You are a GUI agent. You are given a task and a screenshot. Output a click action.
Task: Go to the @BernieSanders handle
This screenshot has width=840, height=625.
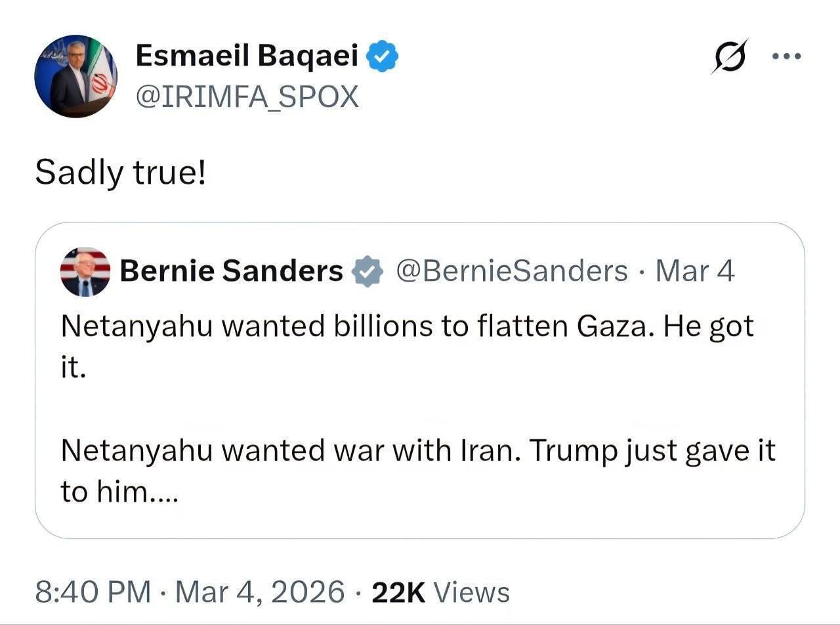[511, 270]
